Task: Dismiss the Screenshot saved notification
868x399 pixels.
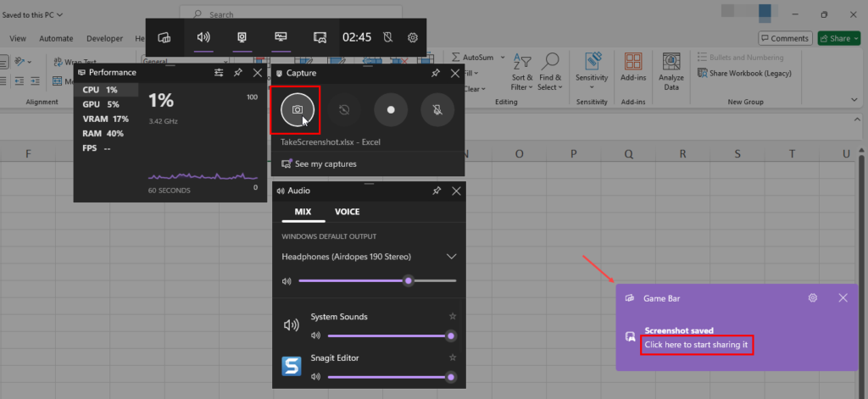Action: pos(843,297)
